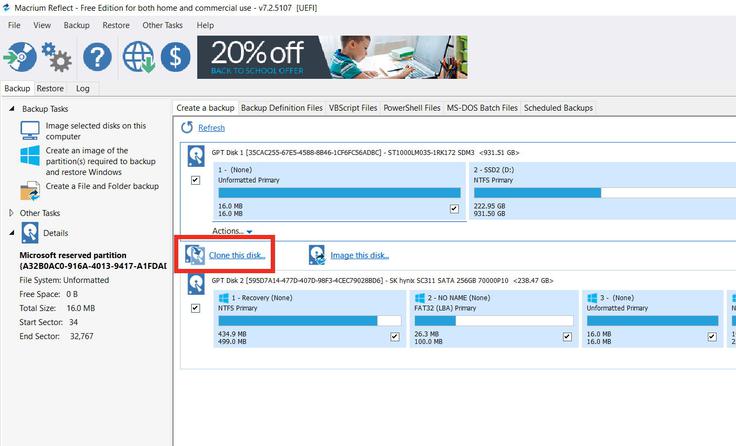
Task: Click the Clone this disk link
Action: pos(237,255)
